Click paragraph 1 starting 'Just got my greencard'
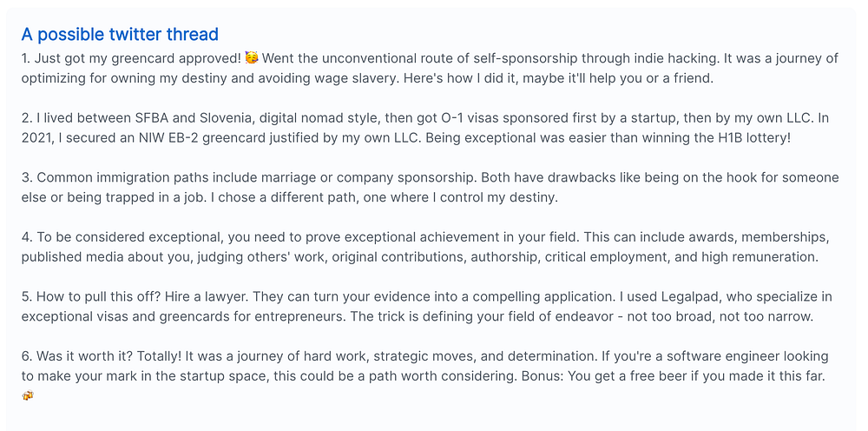This screenshot has width=868, height=431. [431, 68]
